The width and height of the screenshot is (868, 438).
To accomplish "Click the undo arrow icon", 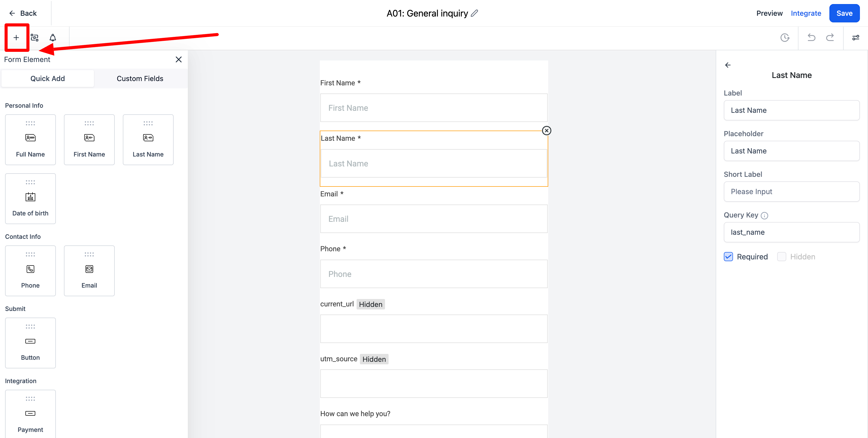I will coord(811,37).
